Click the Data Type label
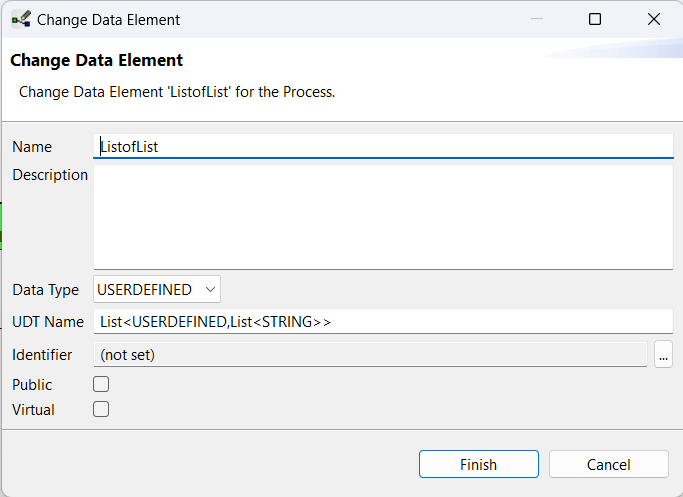The height and width of the screenshot is (497, 683). point(46,290)
